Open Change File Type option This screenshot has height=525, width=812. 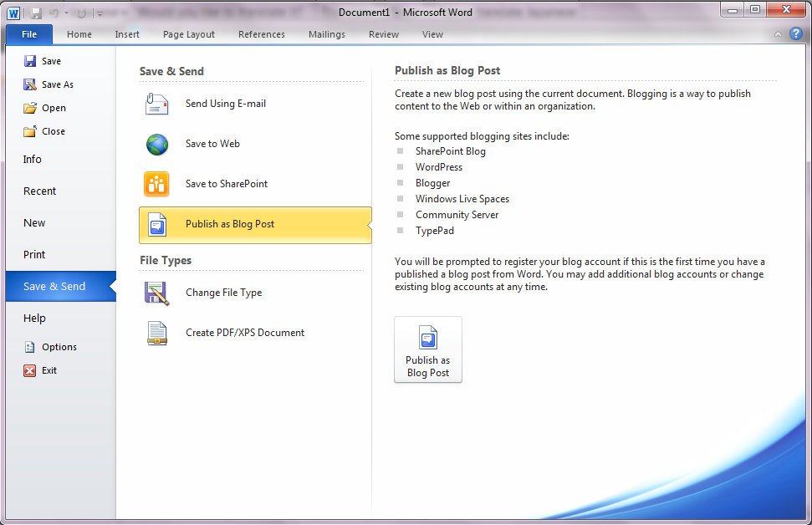click(223, 293)
